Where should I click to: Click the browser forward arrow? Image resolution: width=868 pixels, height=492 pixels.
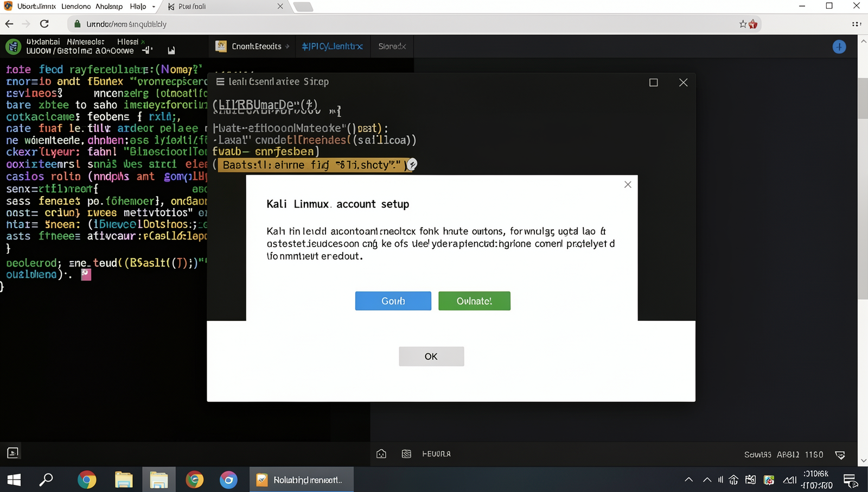coord(26,24)
